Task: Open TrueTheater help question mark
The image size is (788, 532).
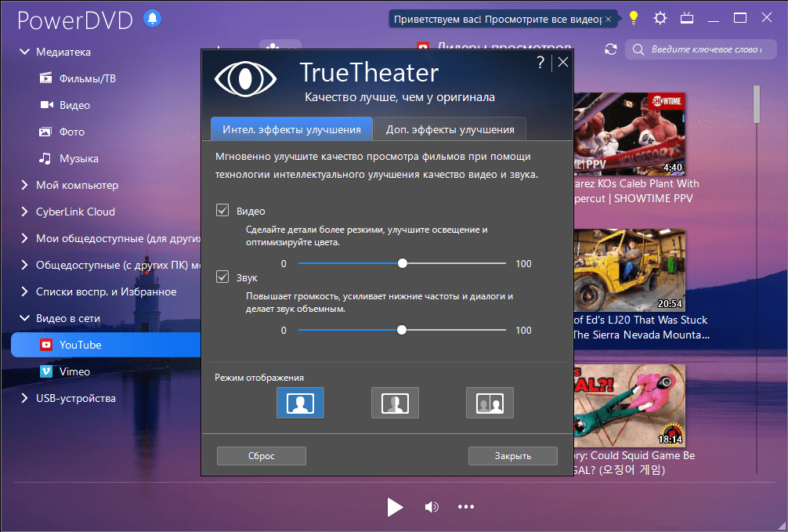Action: pos(540,63)
